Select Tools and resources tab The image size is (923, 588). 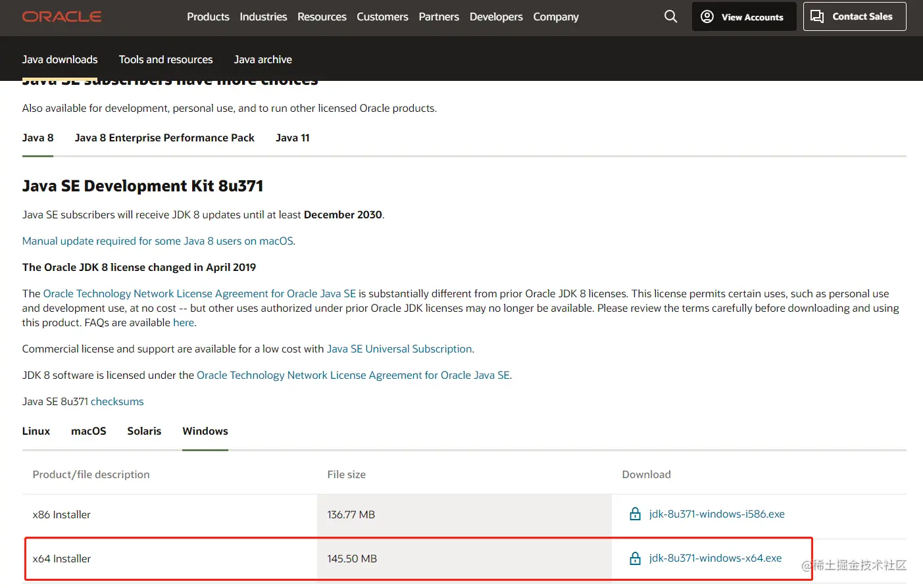pyautogui.click(x=166, y=59)
